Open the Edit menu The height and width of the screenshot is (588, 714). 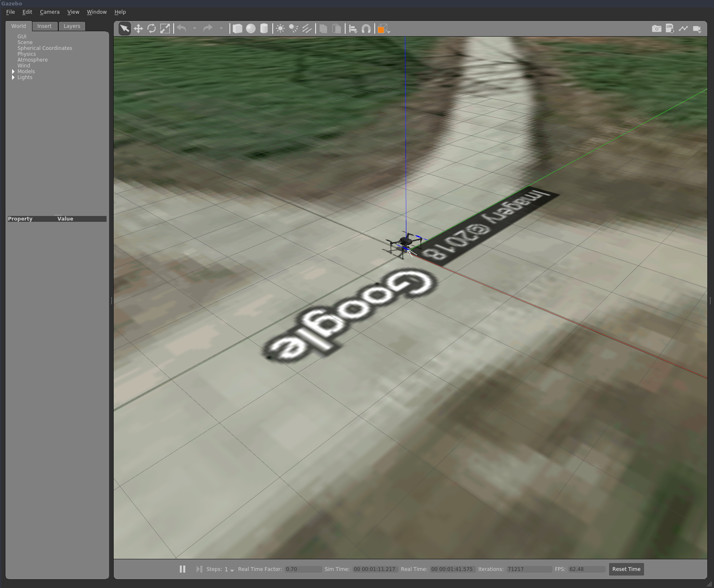pyautogui.click(x=27, y=12)
